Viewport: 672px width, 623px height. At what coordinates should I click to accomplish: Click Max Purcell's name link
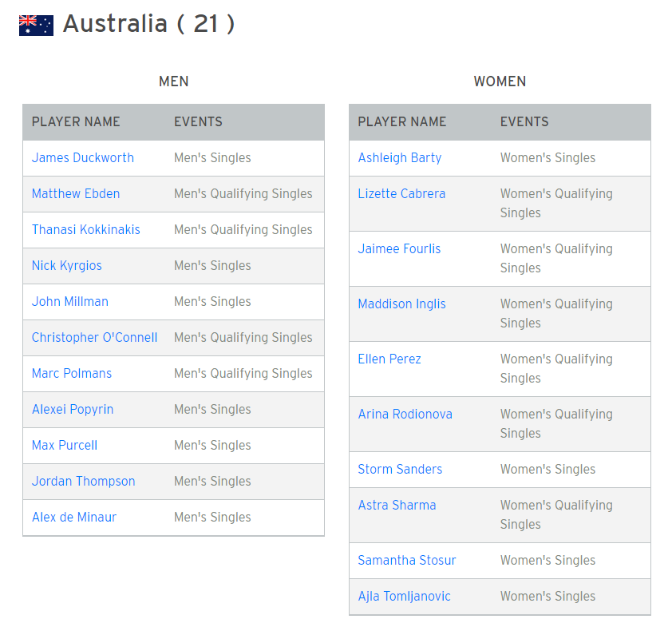point(65,446)
